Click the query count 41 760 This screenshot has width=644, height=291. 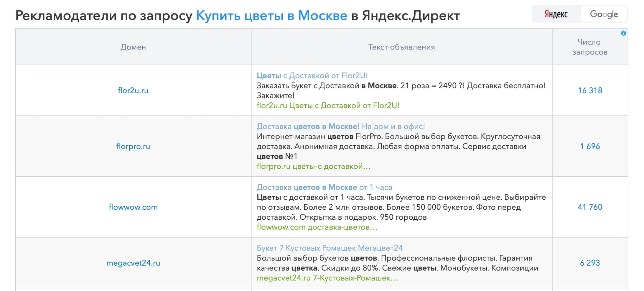pos(590,207)
